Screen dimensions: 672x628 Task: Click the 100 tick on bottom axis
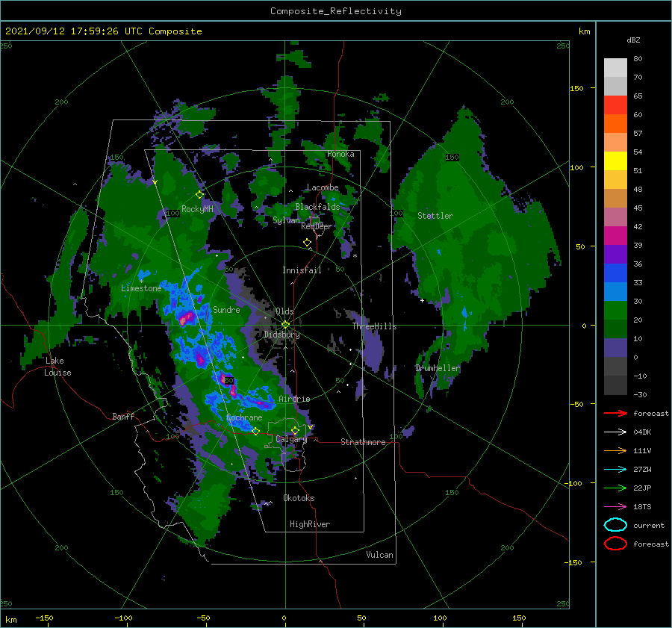point(440,618)
